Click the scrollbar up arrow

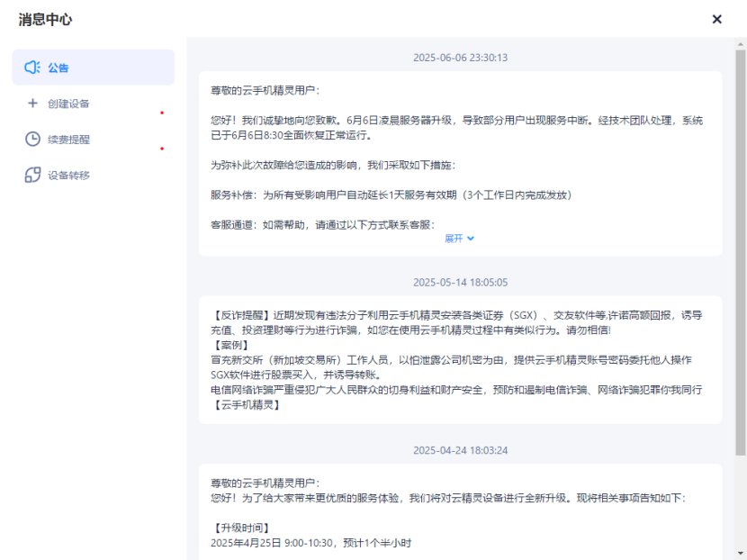pyautogui.click(x=740, y=43)
